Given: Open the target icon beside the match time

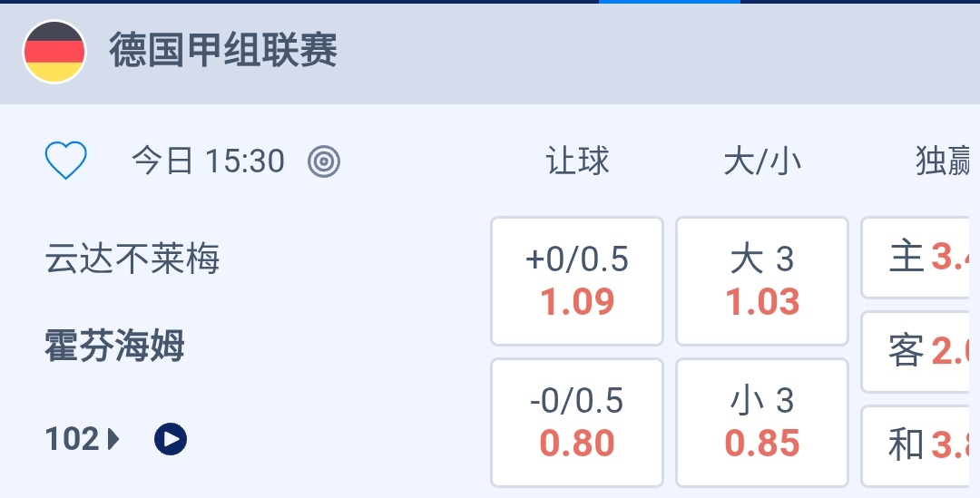Looking at the screenshot, I should click(324, 161).
